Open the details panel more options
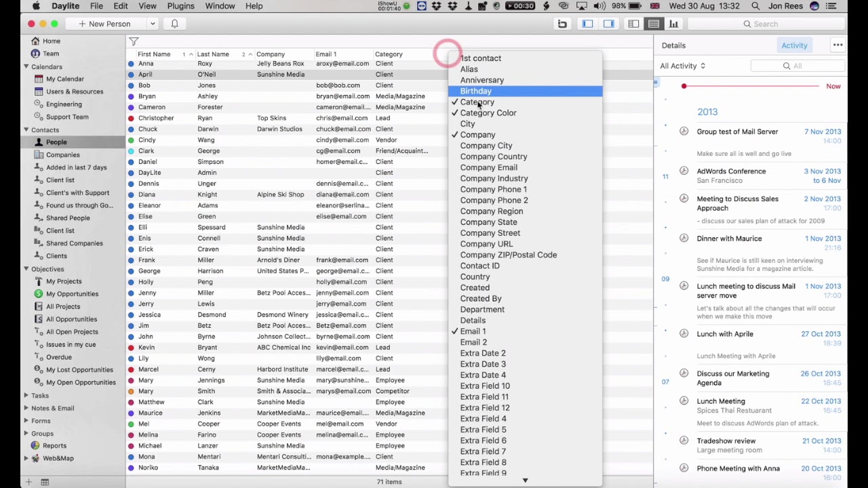 [838, 45]
